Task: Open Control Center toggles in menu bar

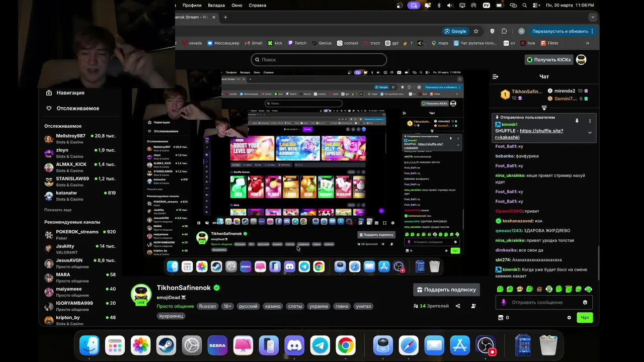Action: 537,5
